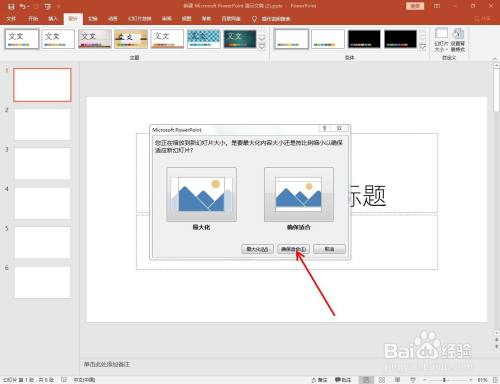Choose the 最大化 Maximize picture option
This screenshot has height=384, width=500.
201,195
